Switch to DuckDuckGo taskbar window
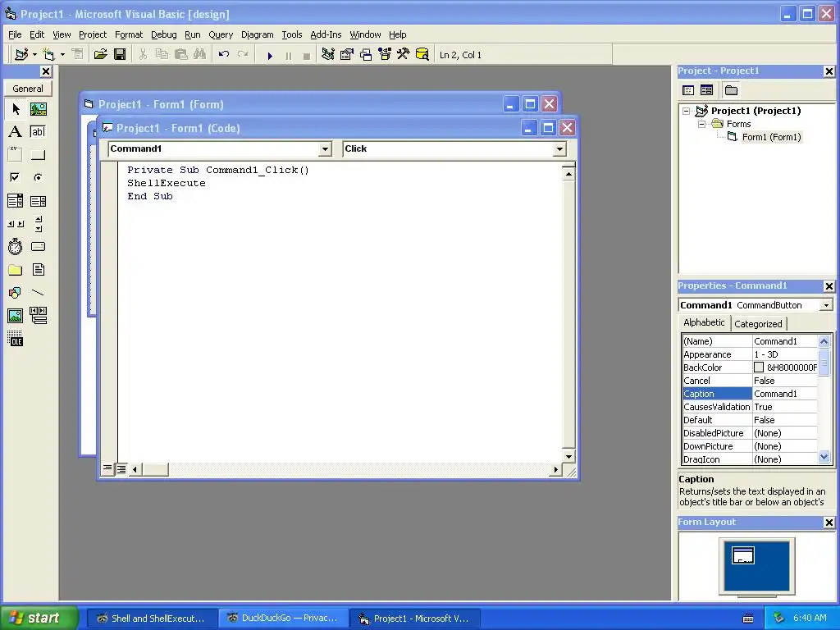The height and width of the screenshot is (630, 840). 284,619
